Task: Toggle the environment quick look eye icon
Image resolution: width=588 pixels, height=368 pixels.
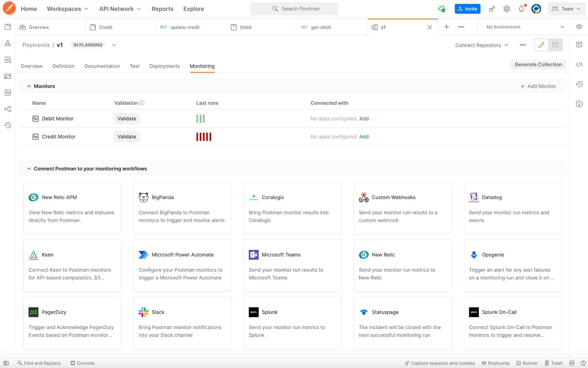Action: coord(579,27)
